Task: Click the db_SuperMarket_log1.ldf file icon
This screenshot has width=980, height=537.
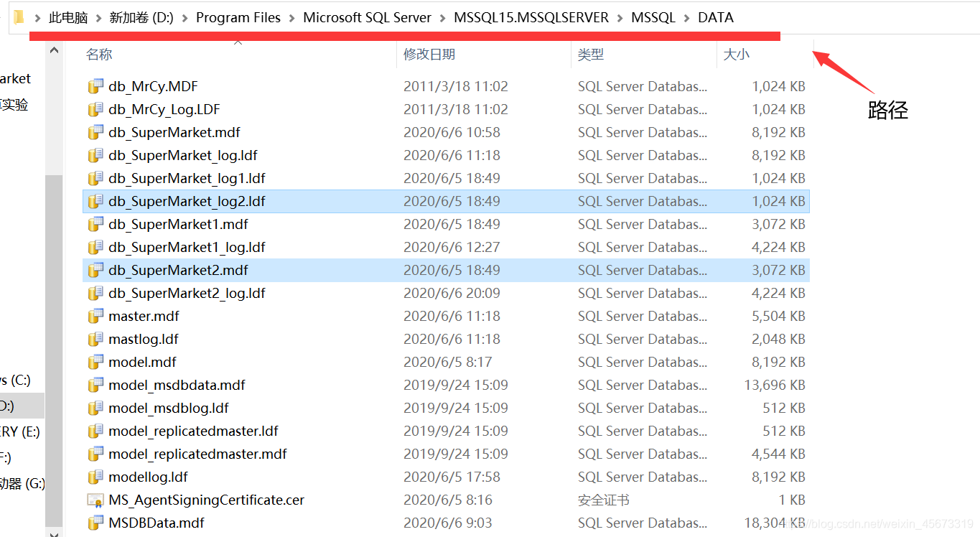Action: [95, 178]
